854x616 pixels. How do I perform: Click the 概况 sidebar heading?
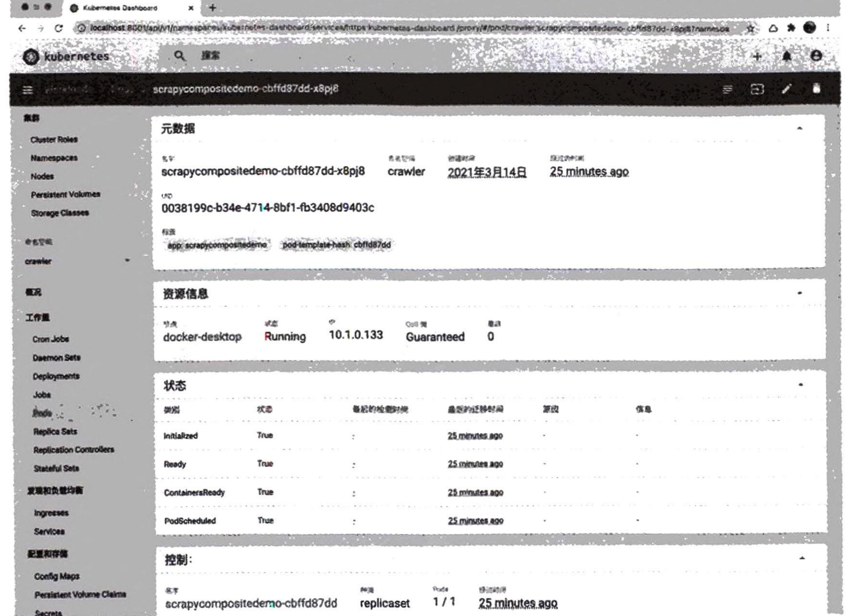(x=34, y=292)
